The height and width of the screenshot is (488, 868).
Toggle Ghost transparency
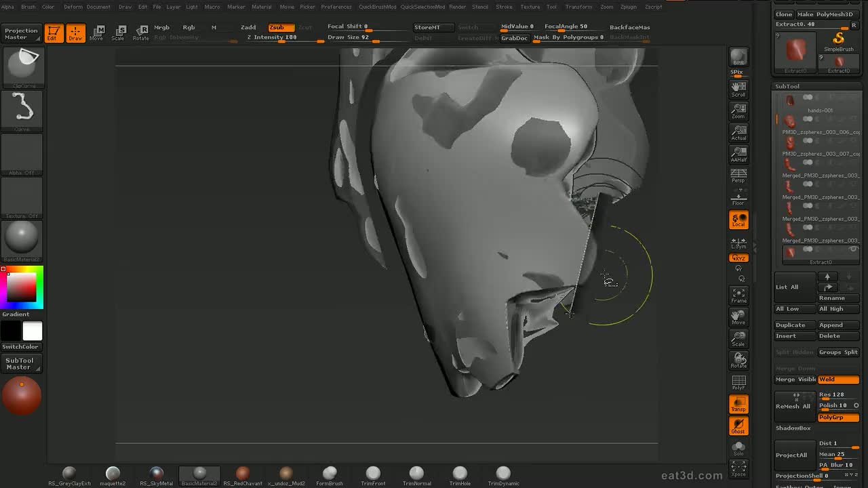point(738,426)
